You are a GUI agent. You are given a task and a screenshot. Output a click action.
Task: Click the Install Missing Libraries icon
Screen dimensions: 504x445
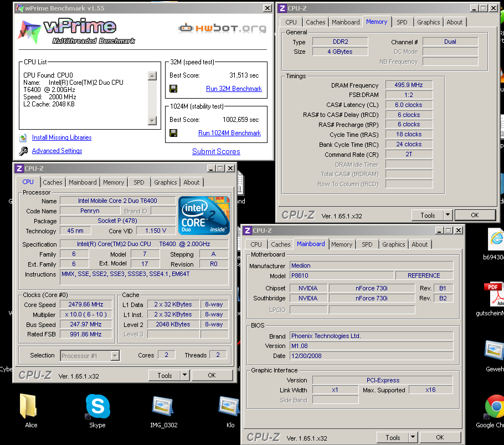click(x=23, y=137)
